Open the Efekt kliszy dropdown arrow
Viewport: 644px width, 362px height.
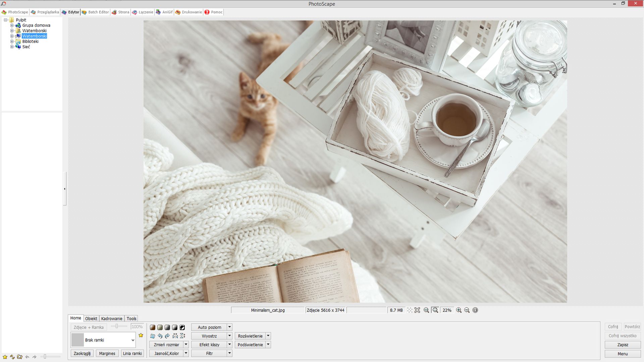[230, 345]
